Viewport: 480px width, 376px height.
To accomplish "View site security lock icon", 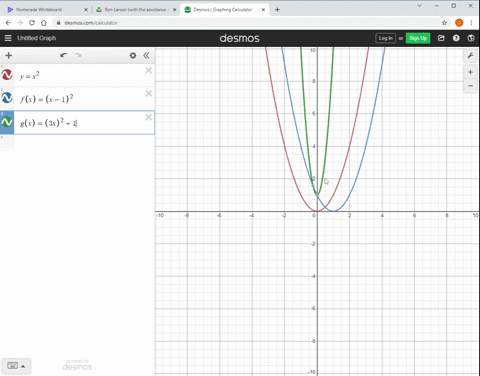I will point(59,23).
